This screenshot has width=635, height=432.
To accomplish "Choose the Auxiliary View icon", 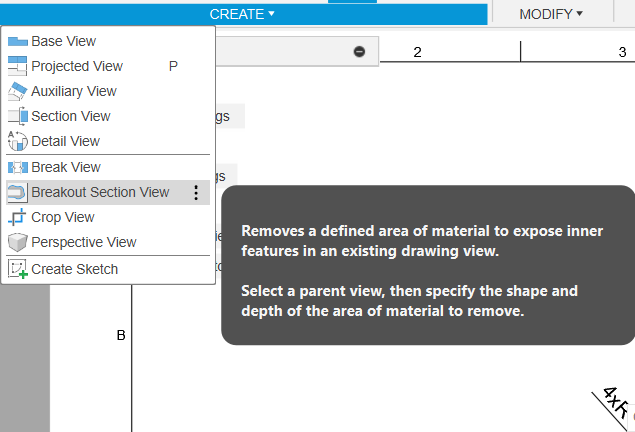I will tap(18, 92).
